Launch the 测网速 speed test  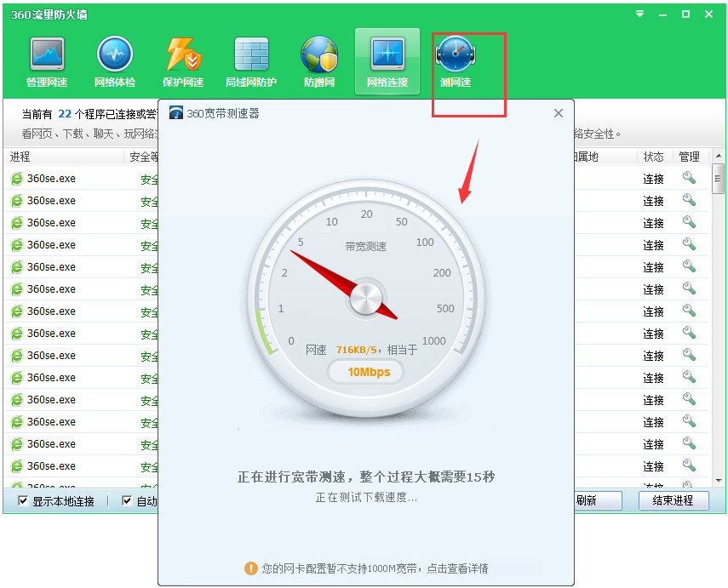(x=456, y=62)
